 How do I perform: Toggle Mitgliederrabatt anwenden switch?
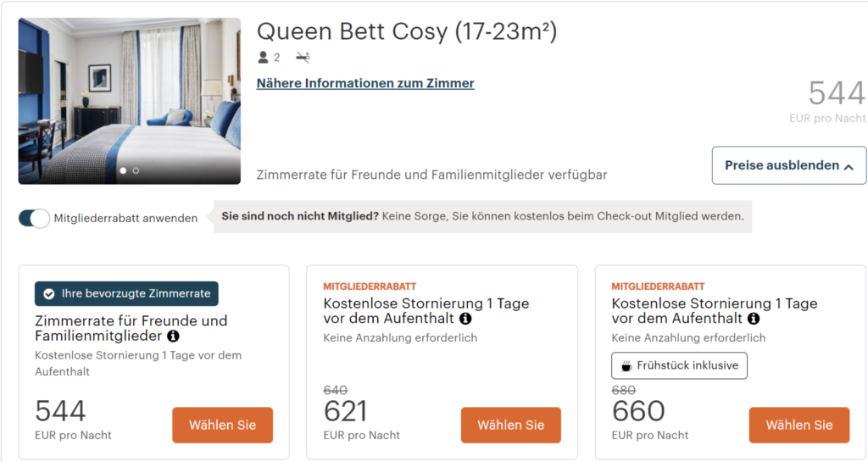[x=34, y=218]
